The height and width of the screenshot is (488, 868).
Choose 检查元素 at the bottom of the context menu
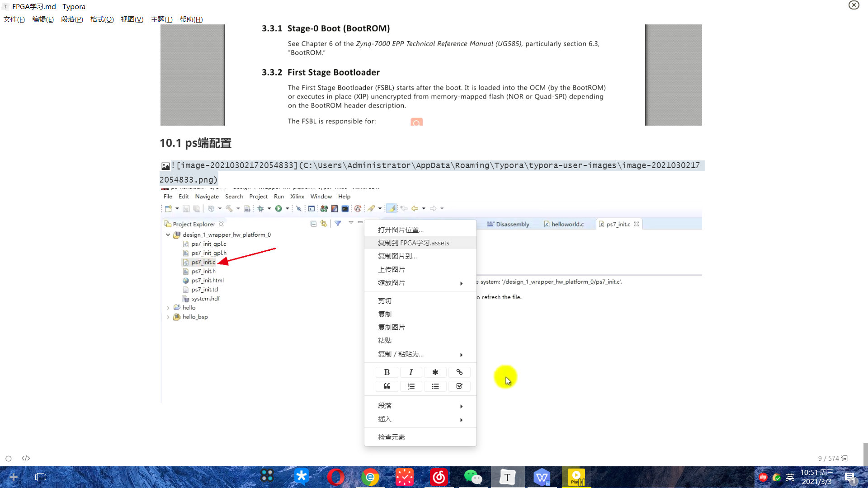420,437
